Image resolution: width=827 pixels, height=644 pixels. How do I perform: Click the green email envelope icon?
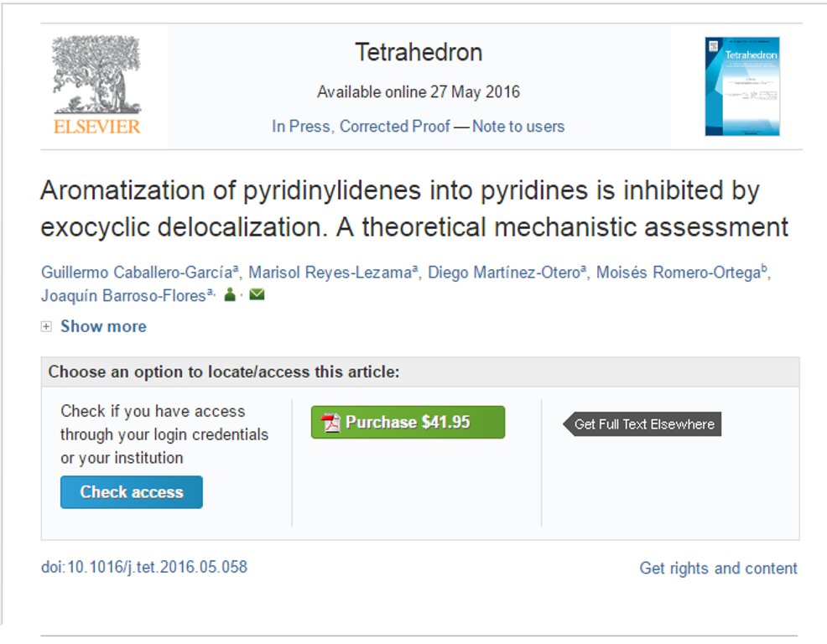(x=257, y=294)
